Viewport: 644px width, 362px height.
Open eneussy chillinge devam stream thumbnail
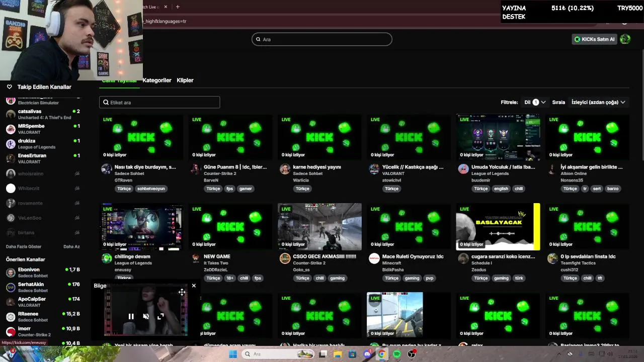pos(141,227)
